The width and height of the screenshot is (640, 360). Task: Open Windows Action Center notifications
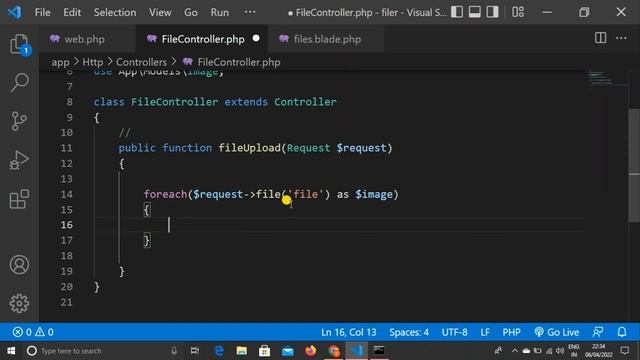[625, 351]
